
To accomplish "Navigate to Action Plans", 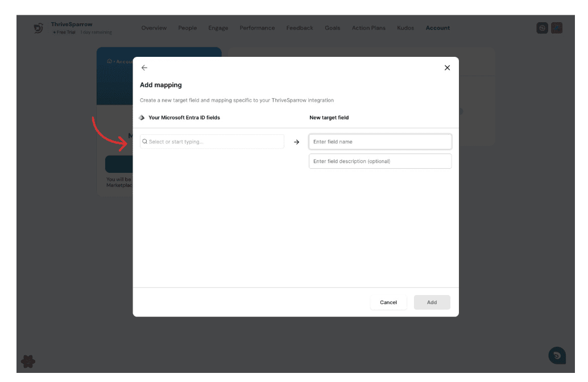I will (368, 28).
